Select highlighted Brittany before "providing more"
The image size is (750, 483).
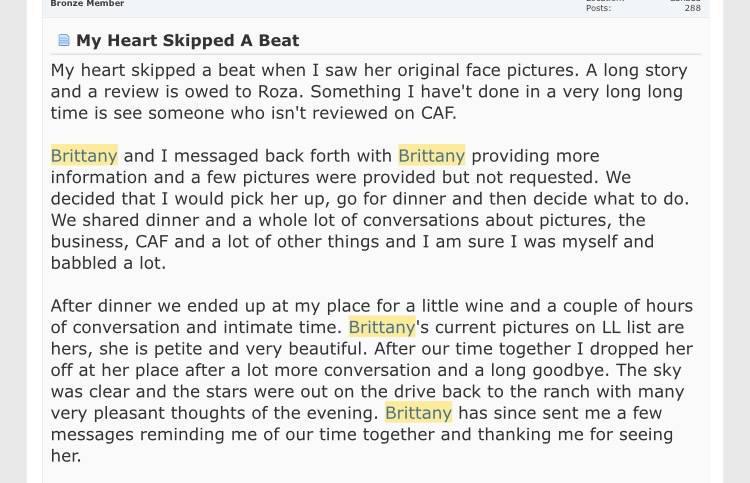coord(431,156)
